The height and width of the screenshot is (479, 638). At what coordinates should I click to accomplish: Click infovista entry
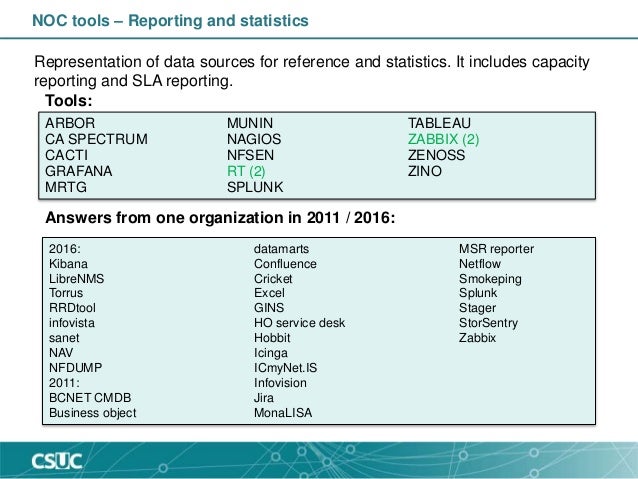(72, 323)
